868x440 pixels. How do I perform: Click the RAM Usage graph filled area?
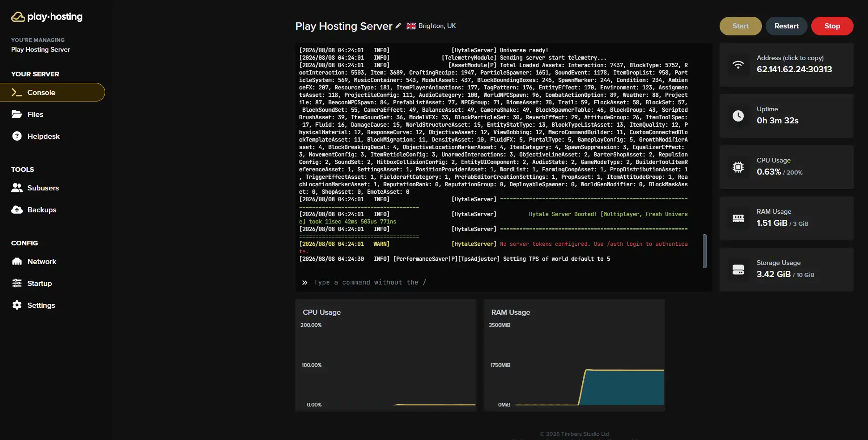[x=622, y=387]
